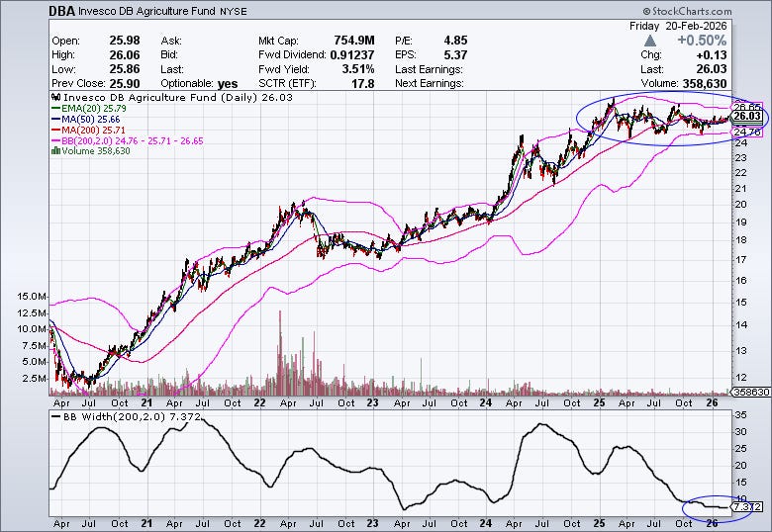The width and height of the screenshot is (772, 532).
Task: Click the 26.03 last price axis label
Action: point(747,116)
